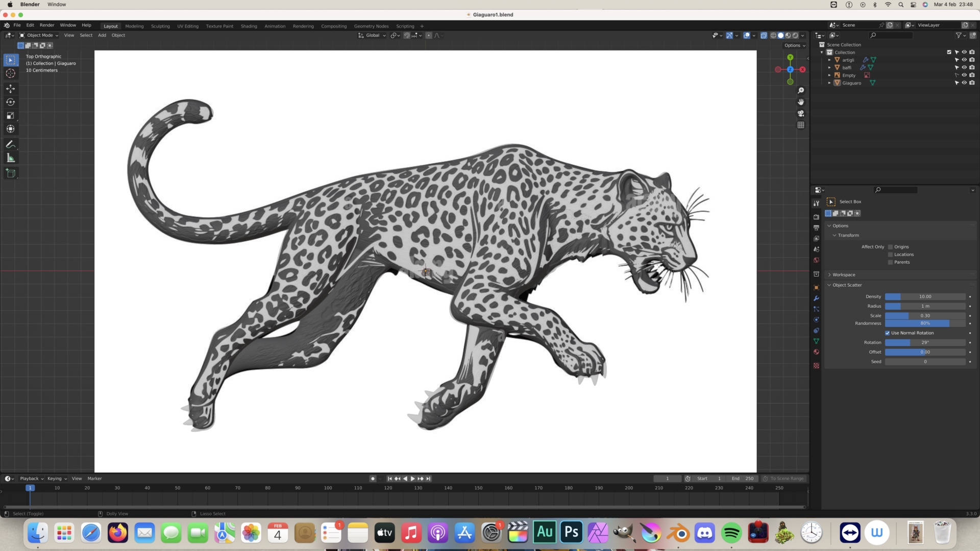Jump to timeline end frame

pos(428,479)
